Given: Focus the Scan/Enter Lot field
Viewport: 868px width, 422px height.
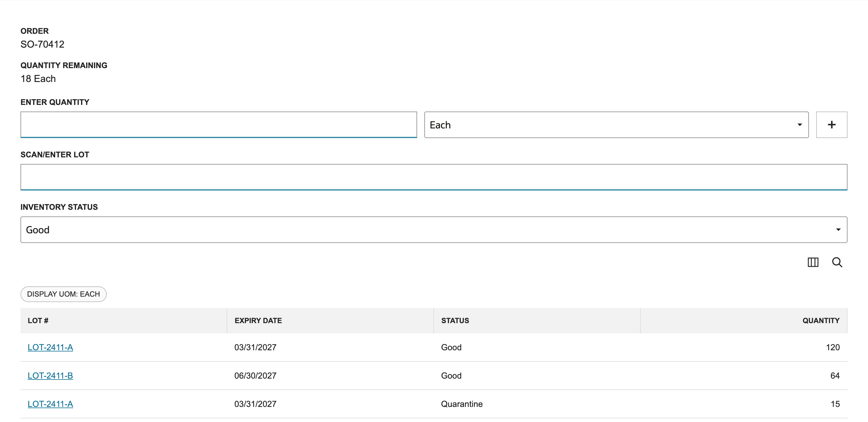Looking at the screenshot, I should coord(434,177).
